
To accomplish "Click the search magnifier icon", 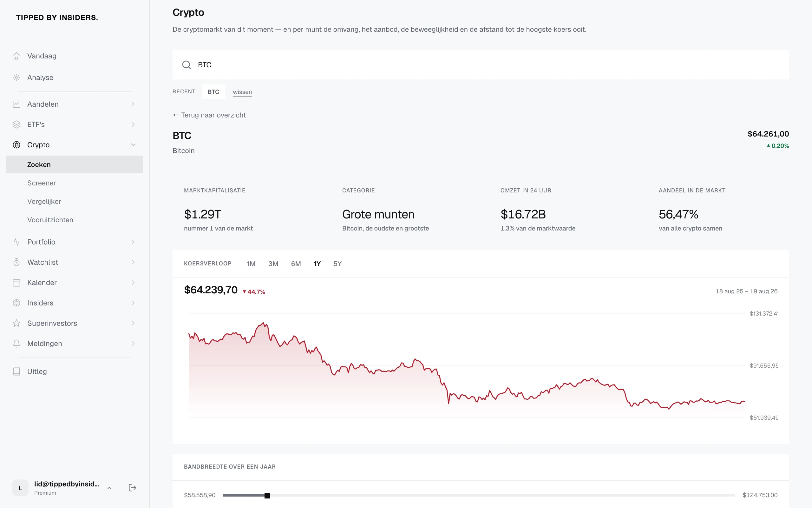I will [x=187, y=65].
